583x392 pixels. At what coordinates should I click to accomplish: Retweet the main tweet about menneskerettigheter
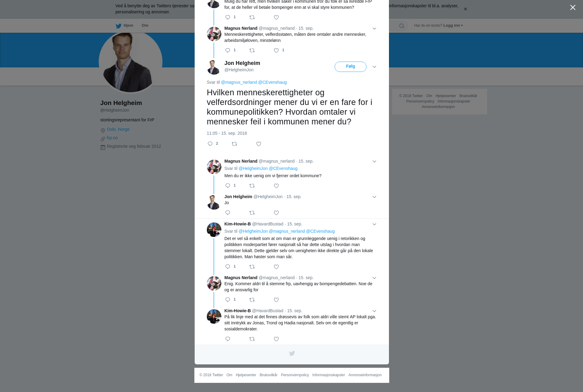click(234, 144)
